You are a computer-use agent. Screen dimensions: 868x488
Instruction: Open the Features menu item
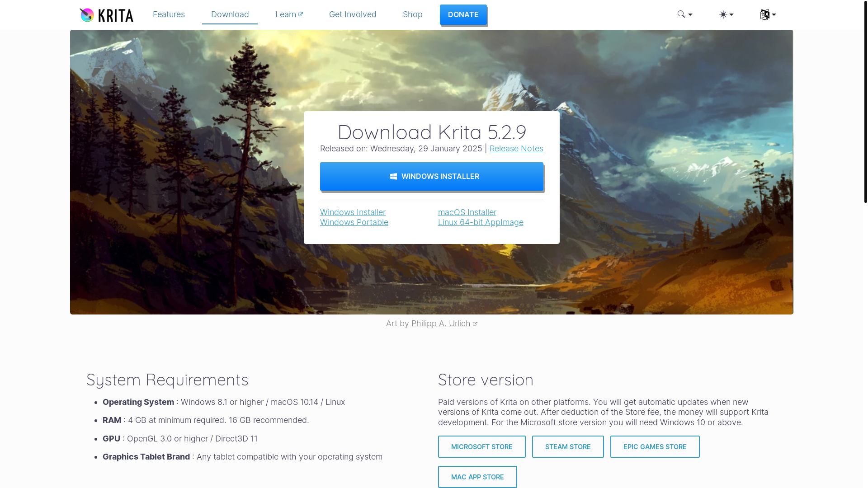coord(169,14)
